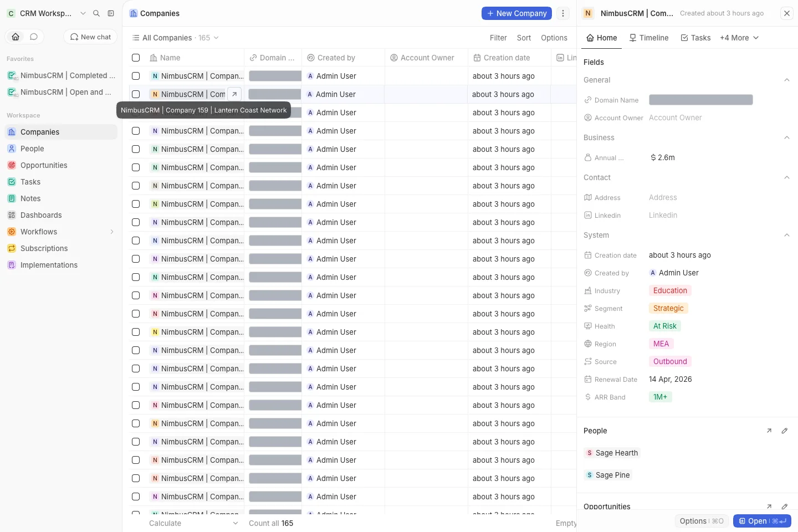This screenshot has width=798, height=532.
Task: Collapse the sidebar with the panel icon
Action: coord(111,13)
